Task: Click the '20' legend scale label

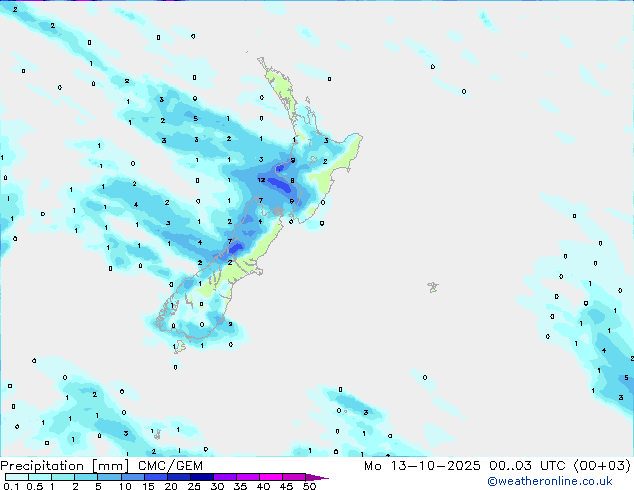Action: 171,486
